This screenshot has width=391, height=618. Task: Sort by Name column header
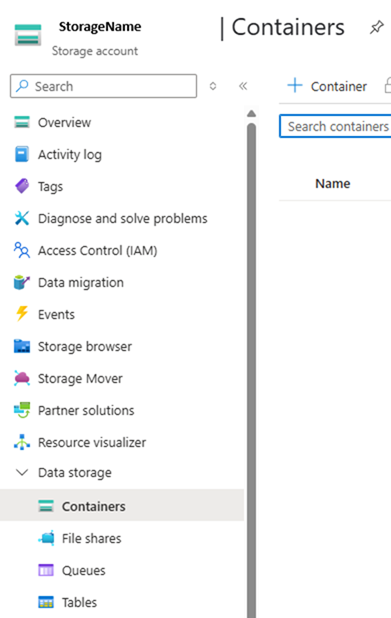pyautogui.click(x=333, y=184)
